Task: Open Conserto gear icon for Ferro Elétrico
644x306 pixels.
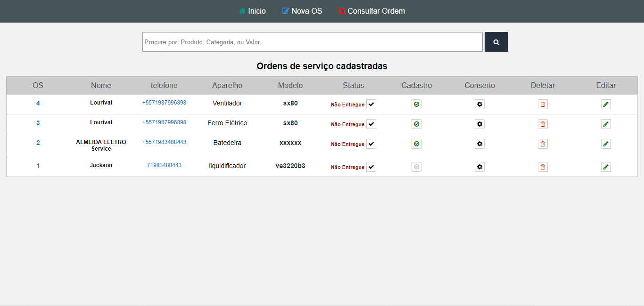Action: point(479,124)
